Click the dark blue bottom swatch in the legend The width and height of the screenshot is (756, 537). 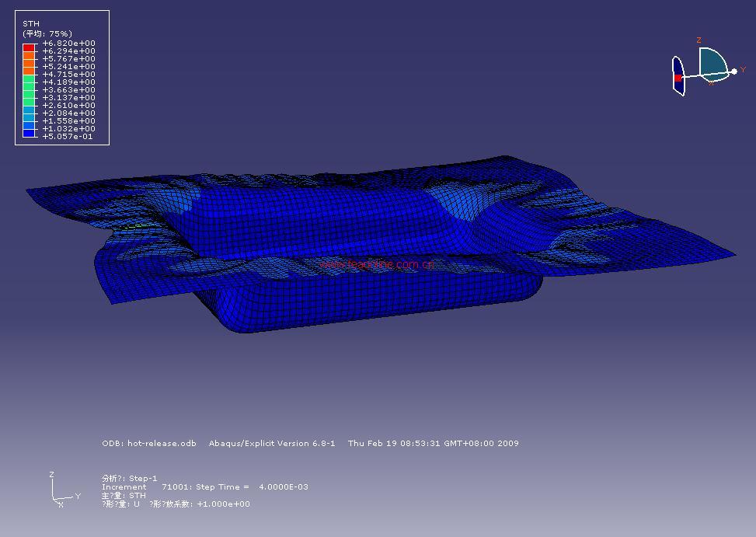29,134
